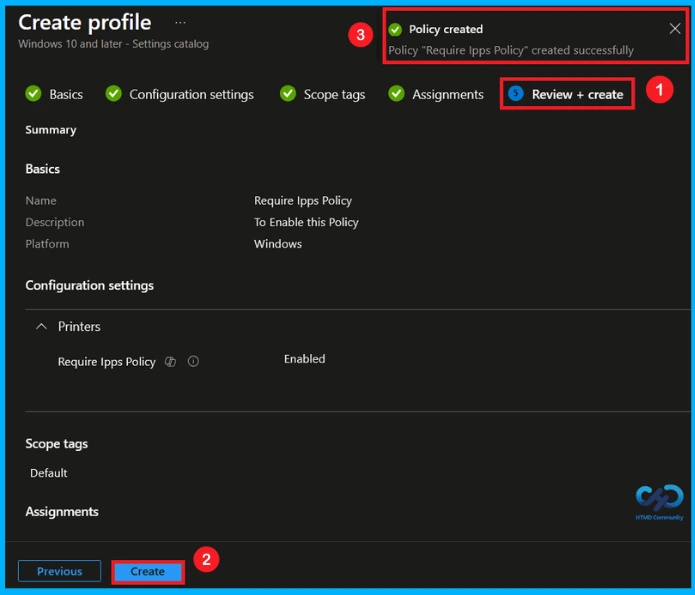Click the Scope tags section heading
Screen dimensions: 695x595
(56, 444)
